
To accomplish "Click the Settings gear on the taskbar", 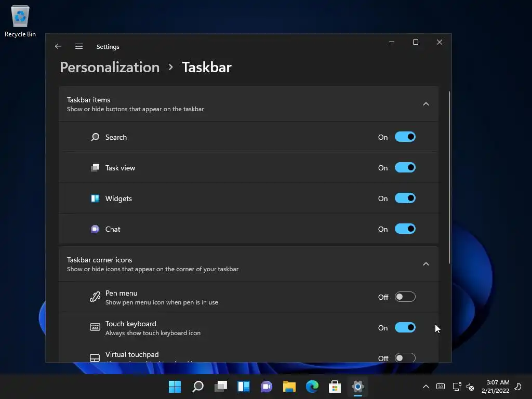I will (x=358, y=387).
